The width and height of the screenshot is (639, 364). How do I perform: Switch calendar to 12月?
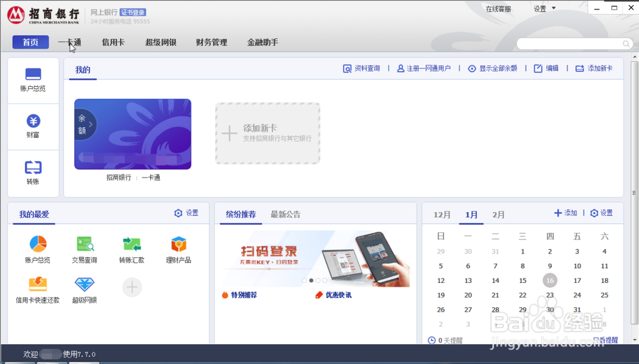tap(442, 215)
